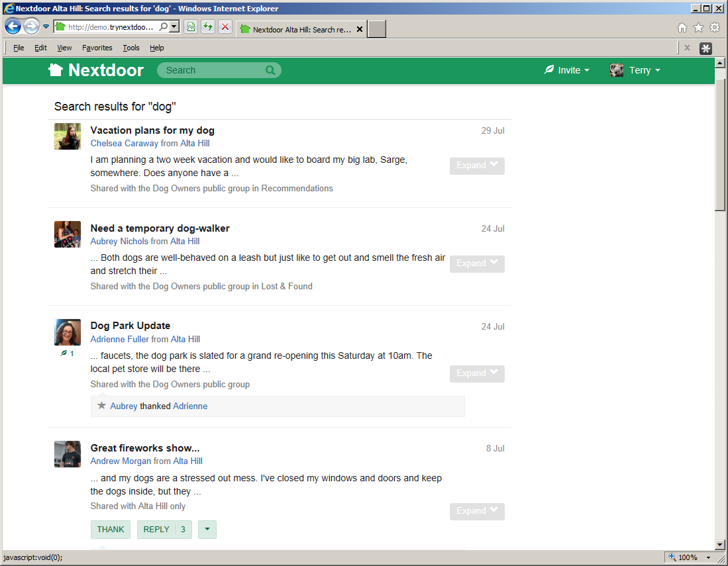Click the leaf thank icon on Dog Park Update
This screenshot has width=728, height=566.
[x=64, y=353]
